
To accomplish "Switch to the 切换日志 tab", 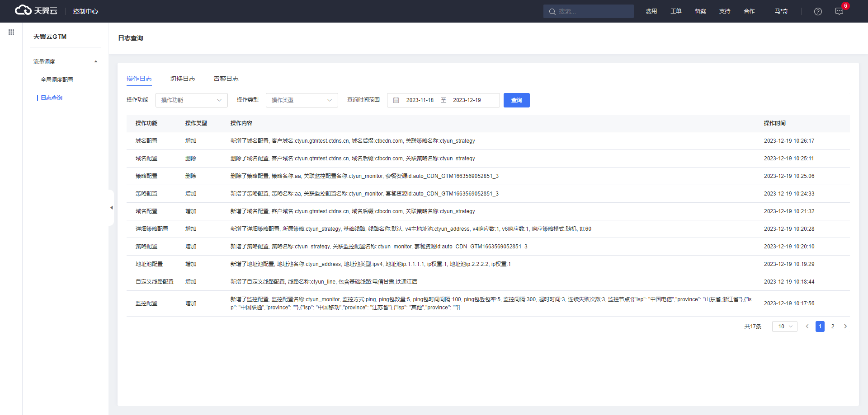I will click(x=183, y=79).
